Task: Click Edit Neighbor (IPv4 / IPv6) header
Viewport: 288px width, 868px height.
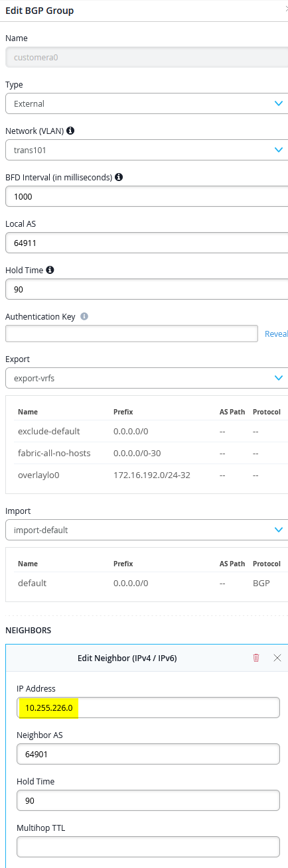Action: point(127,658)
